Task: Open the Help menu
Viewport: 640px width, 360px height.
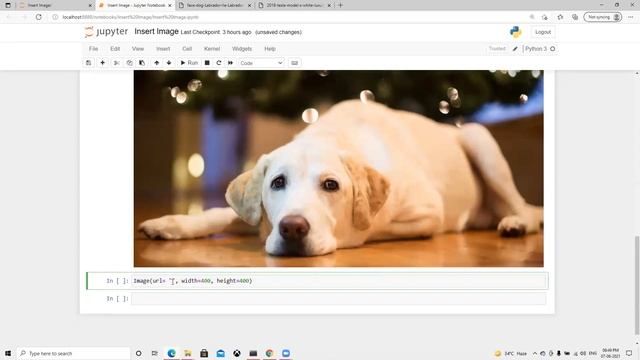Action: pos(270,49)
